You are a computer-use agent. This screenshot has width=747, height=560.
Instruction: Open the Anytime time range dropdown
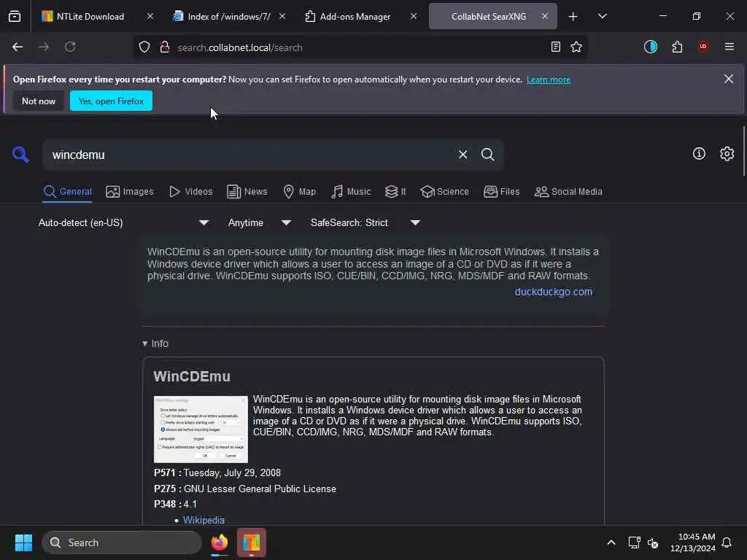pos(260,222)
